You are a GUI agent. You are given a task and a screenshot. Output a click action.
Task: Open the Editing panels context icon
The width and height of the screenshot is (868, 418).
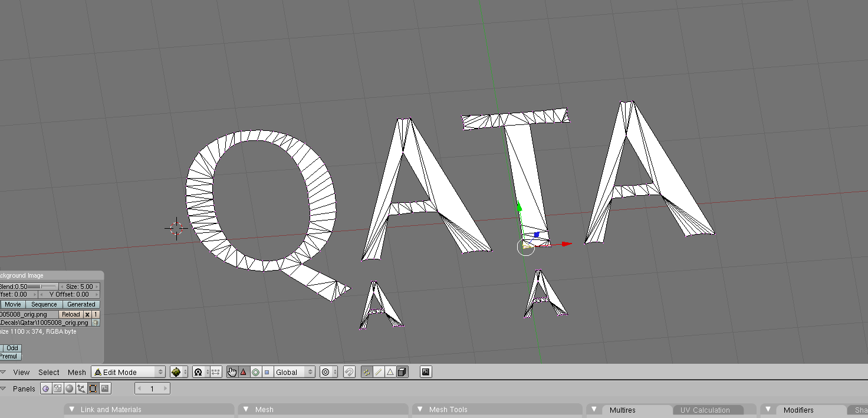click(93, 389)
